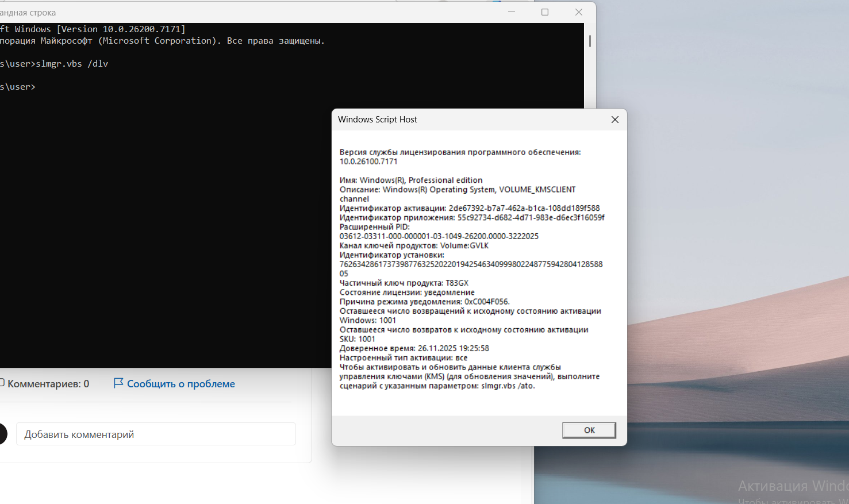Screen dimensions: 849x504
Task: Click the command prompt vertical scrollbar thumb
Action: [x=590, y=41]
